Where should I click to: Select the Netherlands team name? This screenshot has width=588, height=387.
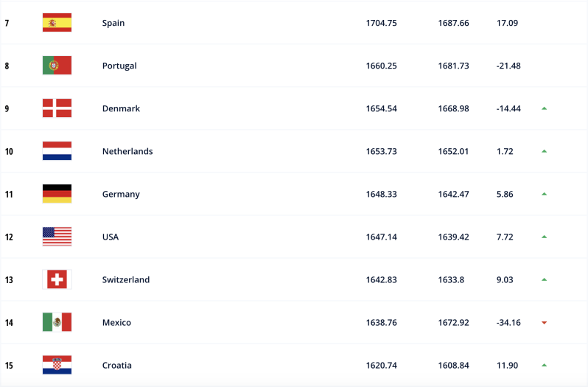pos(127,151)
